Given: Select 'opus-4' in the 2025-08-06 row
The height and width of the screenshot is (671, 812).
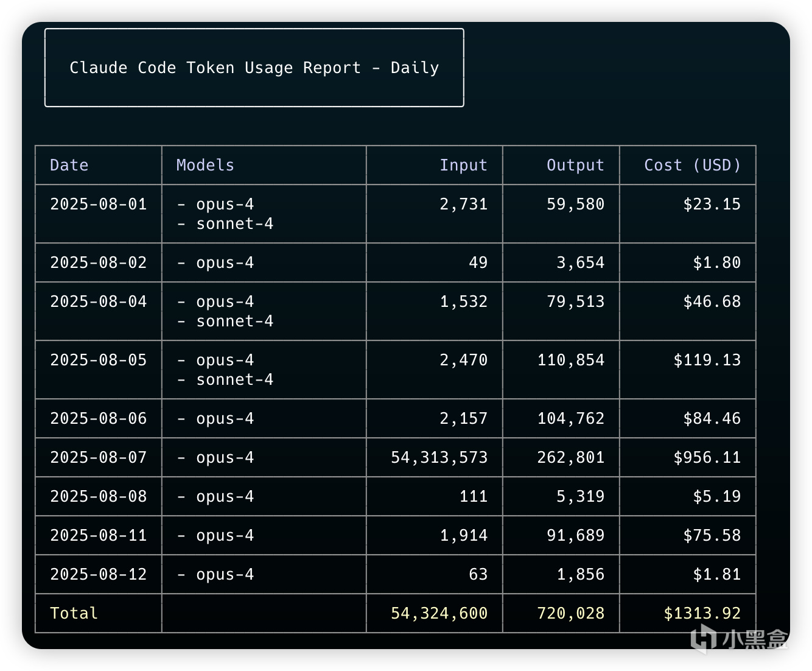Looking at the screenshot, I should pyautogui.click(x=225, y=419).
